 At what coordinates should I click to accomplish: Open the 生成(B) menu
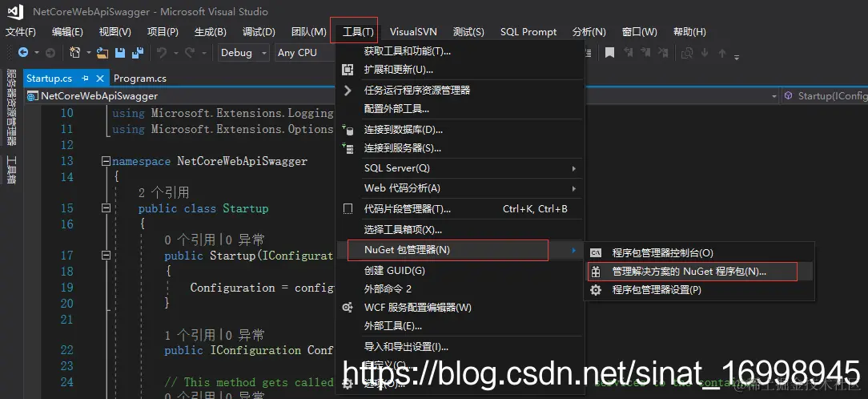211,31
